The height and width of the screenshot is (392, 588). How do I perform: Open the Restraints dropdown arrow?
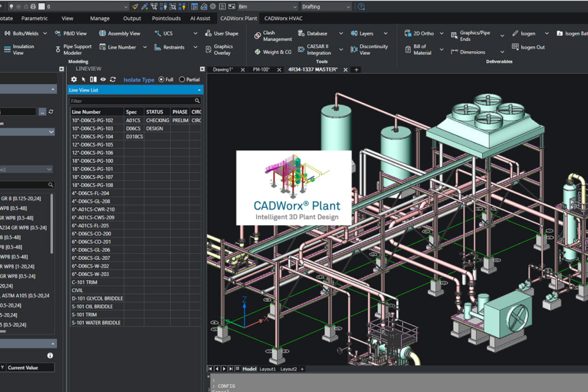[x=195, y=47]
